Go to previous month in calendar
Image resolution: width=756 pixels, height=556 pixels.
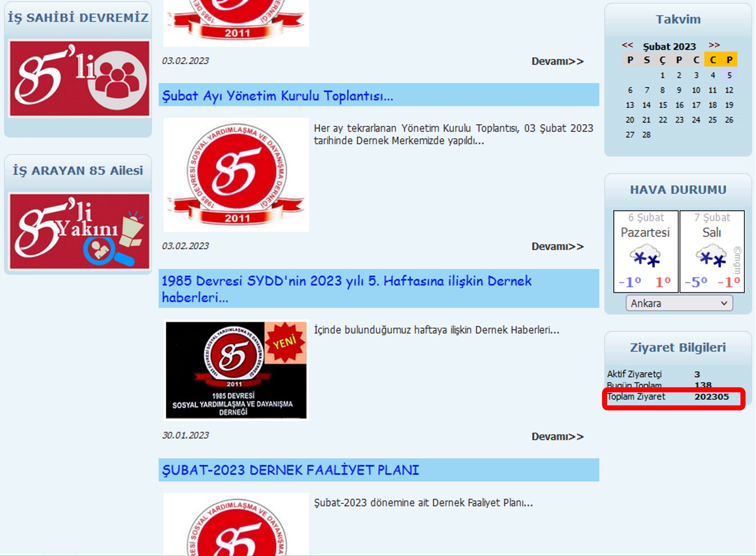point(627,45)
